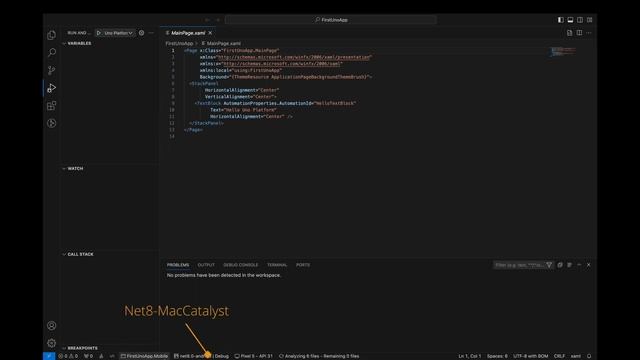
Task: Toggle problems view as tree/table icon
Action: click(x=569, y=265)
